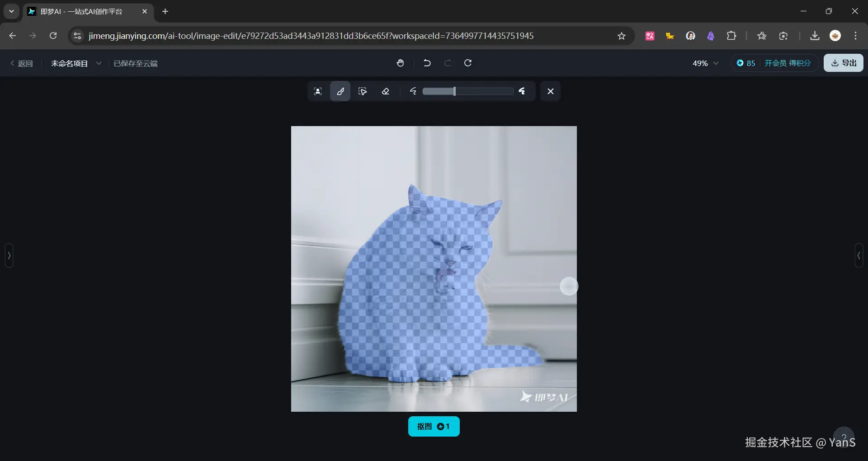
Task: Open the browser favorites star button
Action: click(762, 36)
